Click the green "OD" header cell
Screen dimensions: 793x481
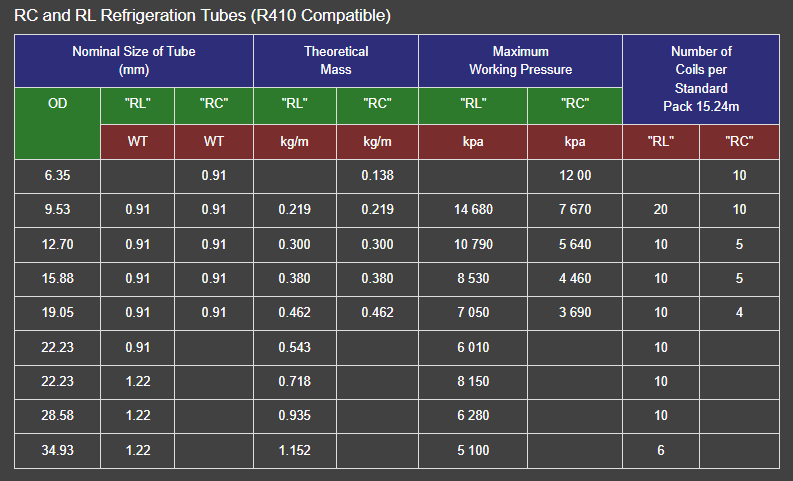click(x=58, y=103)
